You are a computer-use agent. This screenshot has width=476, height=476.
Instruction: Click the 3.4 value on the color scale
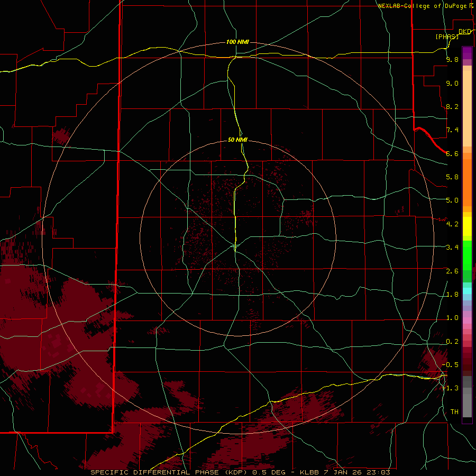pyautogui.click(x=452, y=248)
